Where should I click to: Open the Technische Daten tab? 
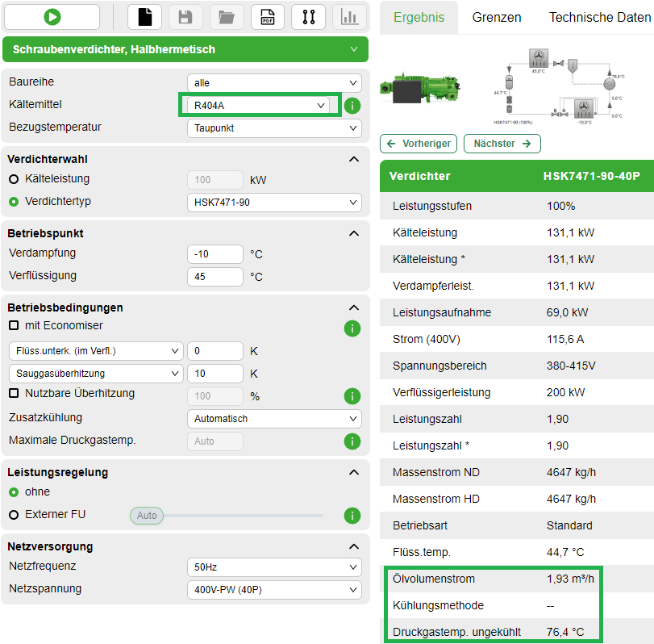click(x=598, y=16)
